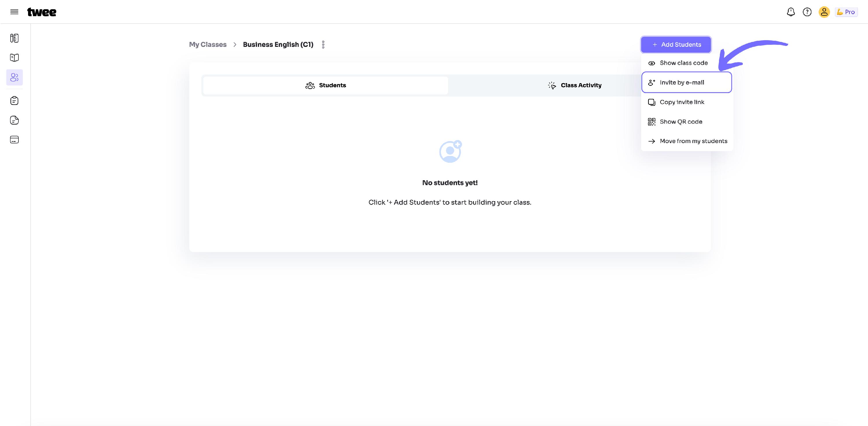
Task: Choose Show QR code
Action: tap(687, 121)
